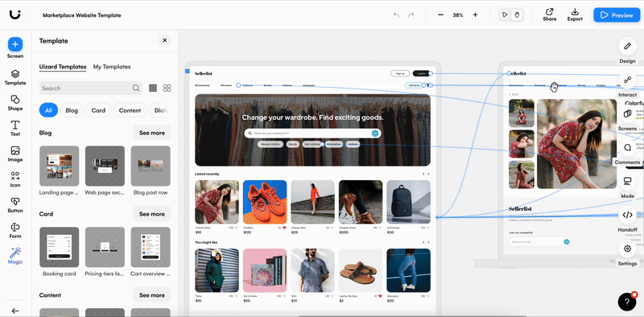Choose the Landing page template thumbnail

click(59, 166)
